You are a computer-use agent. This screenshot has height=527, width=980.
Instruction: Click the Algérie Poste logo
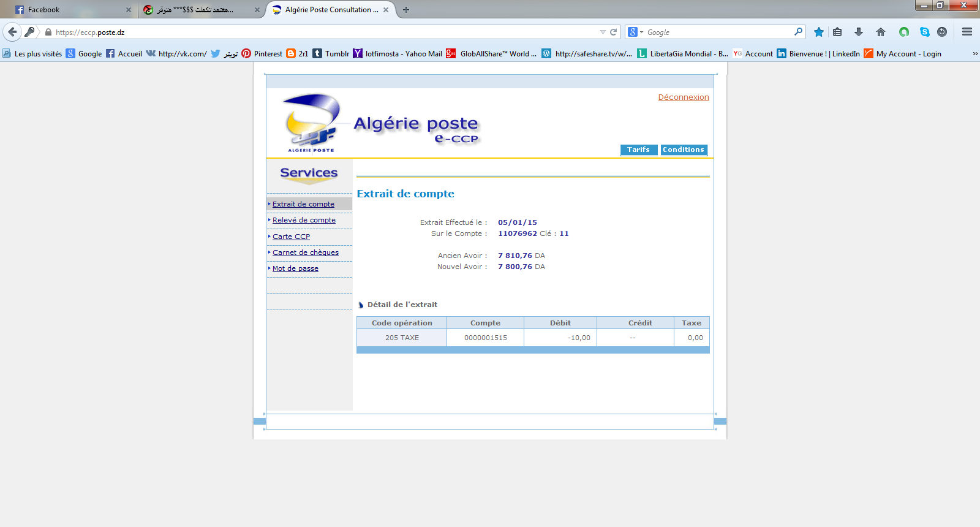[311, 123]
